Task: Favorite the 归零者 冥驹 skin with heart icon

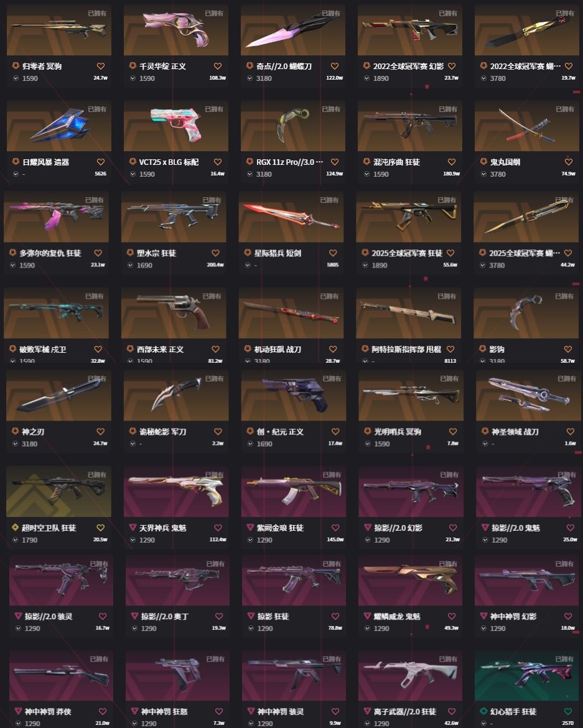Action: point(101,67)
